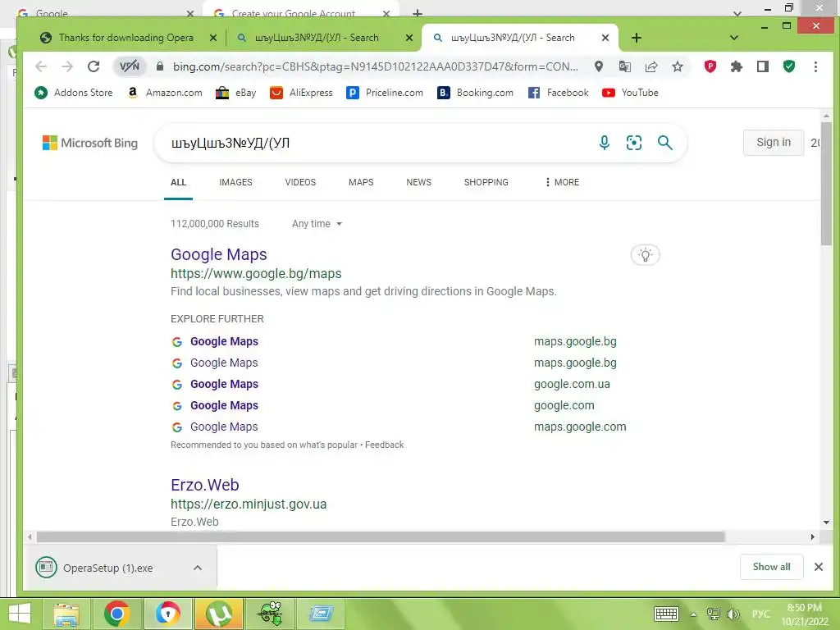
Task: Show hidden system tray icons
Action: [693, 614]
